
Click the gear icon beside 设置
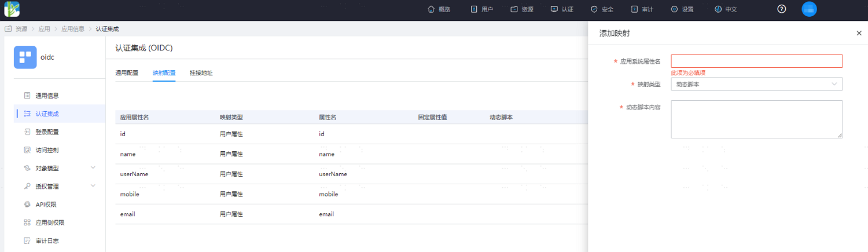click(674, 9)
